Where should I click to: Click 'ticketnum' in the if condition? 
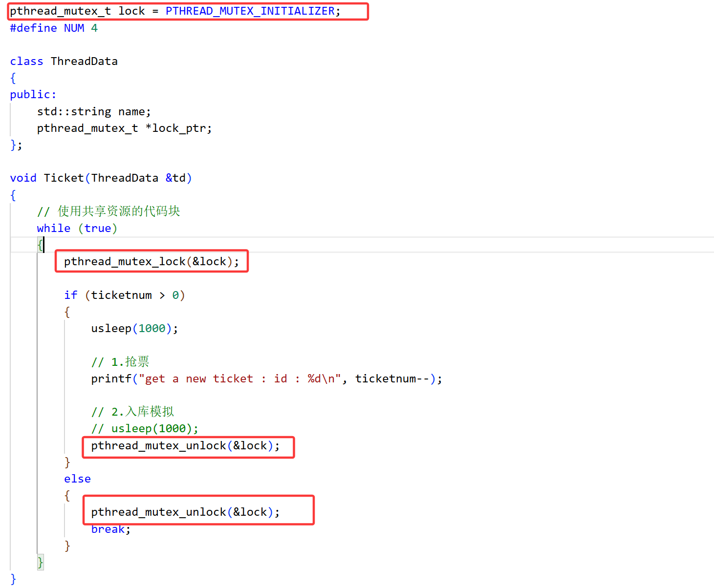click(x=121, y=295)
